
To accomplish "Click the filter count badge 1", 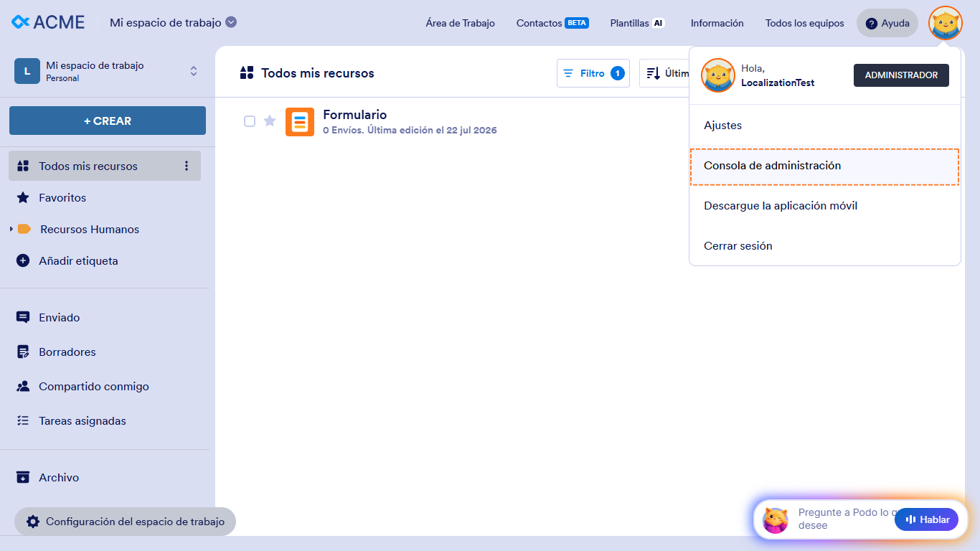I will pyautogui.click(x=618, y=73).
